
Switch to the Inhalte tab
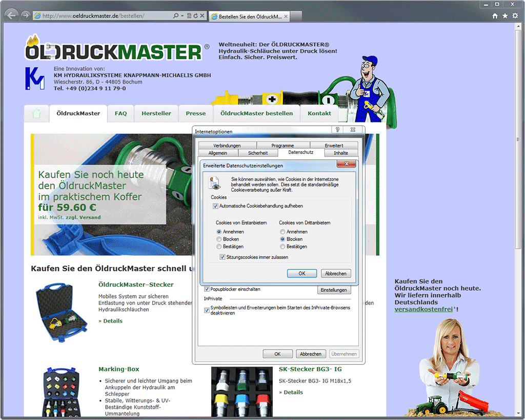coord(341,153)
